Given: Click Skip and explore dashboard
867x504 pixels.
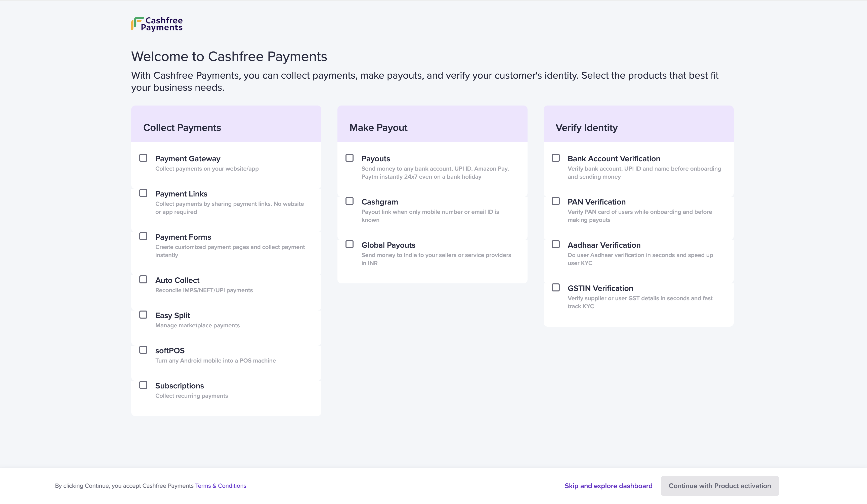Looking at the screenshot, I should 608,486.
